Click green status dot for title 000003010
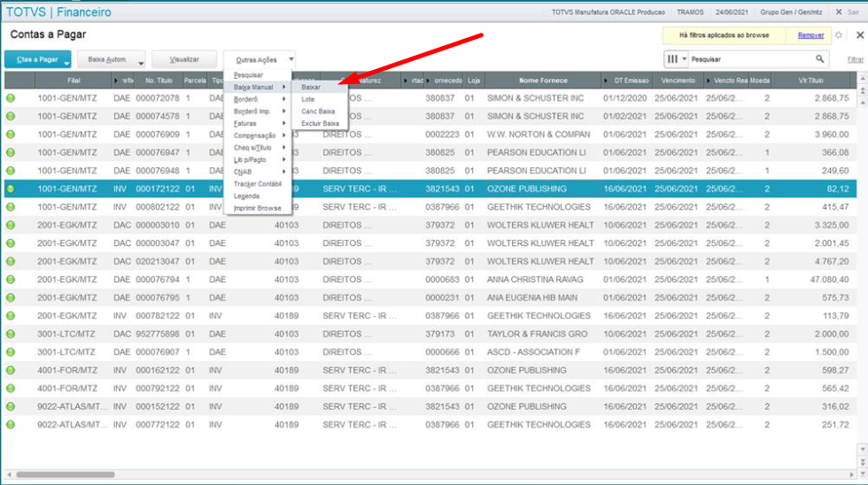Viewport: 868px width, 485px height. point(11,225)
